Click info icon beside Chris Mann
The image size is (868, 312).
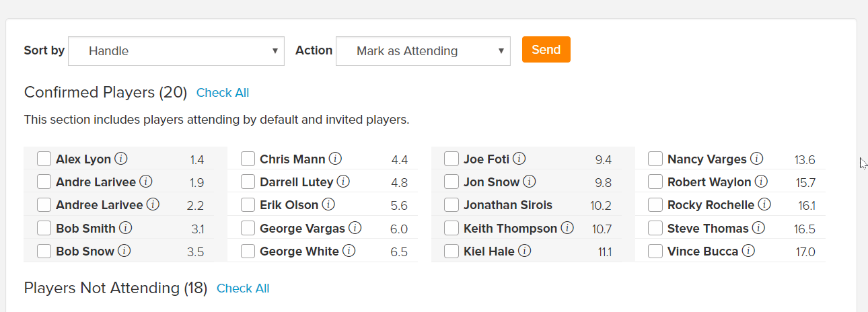[335, 159]
